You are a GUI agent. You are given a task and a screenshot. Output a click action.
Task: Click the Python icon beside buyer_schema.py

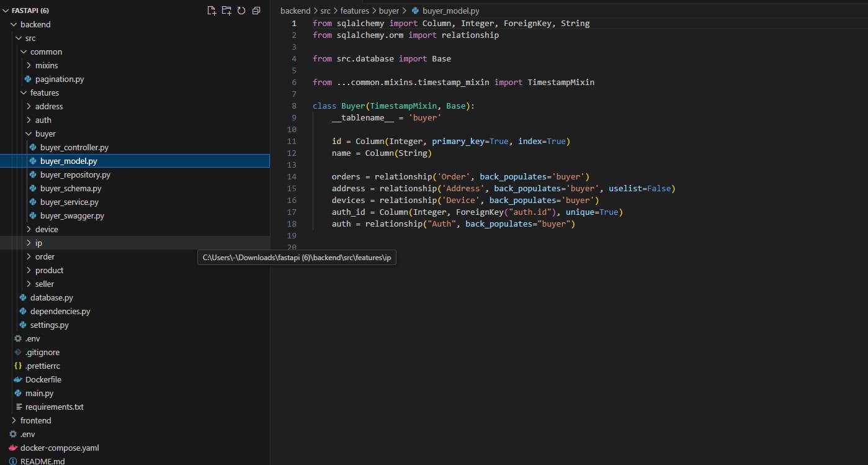(33, 188)
